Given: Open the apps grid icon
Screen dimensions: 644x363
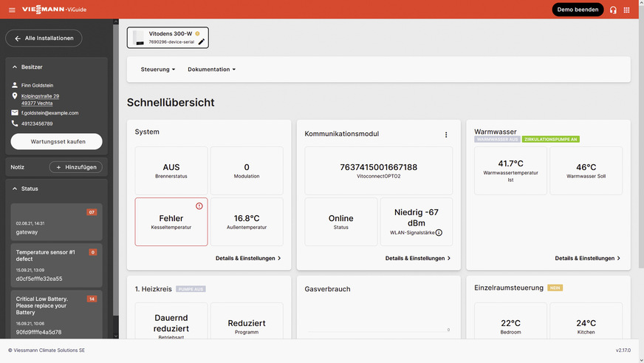Looking at the screenshot, I should click(627, 10).
